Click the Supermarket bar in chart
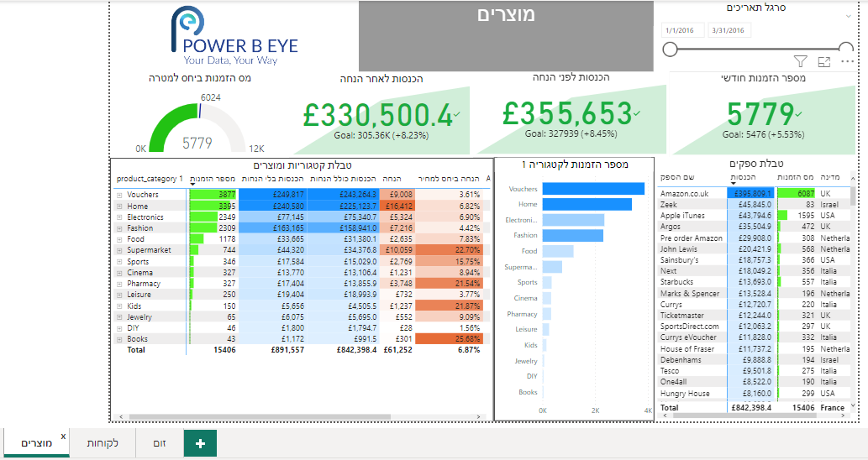This screenshot has width=868, height=460. point(552,267)
